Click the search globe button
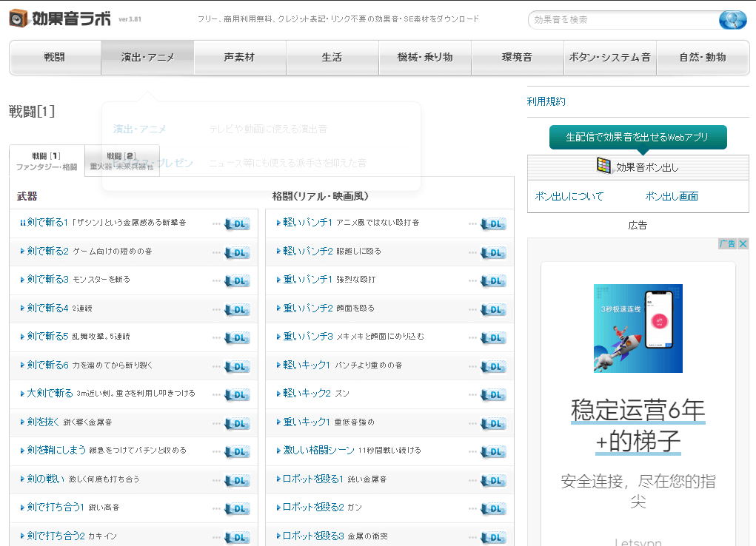 pos(732,20)
